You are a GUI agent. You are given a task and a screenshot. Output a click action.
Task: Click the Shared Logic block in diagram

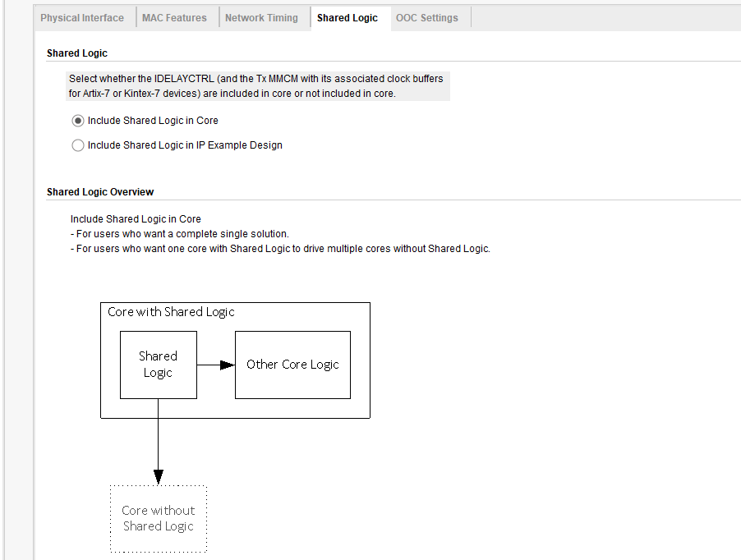[158, 365]
